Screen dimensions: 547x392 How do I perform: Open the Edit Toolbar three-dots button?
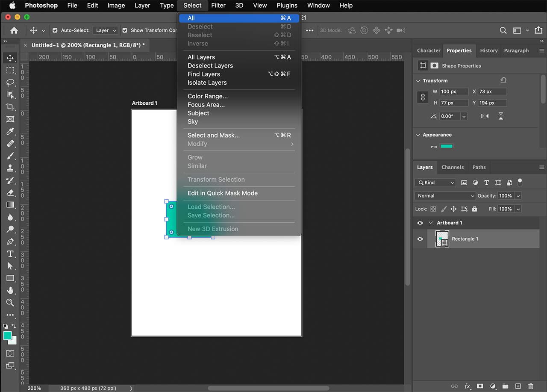click(x=10, y=315)
